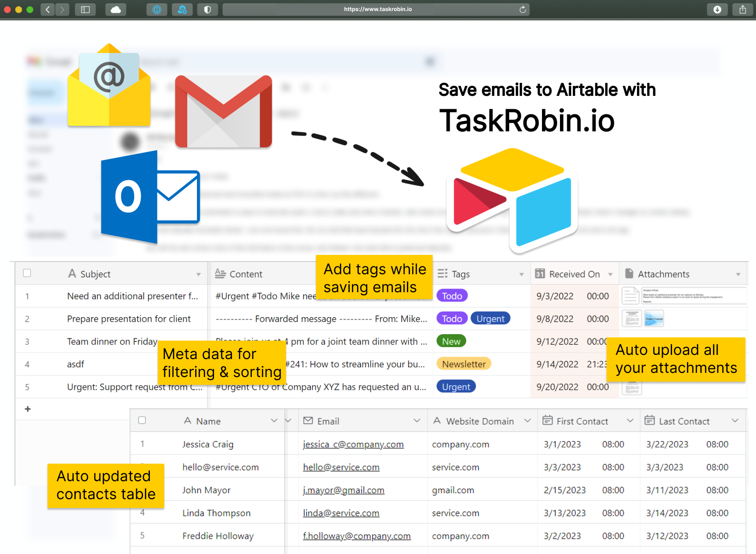Expand the Name column chevron
This screenshot has height=554, width=756.
pos(274,421)
